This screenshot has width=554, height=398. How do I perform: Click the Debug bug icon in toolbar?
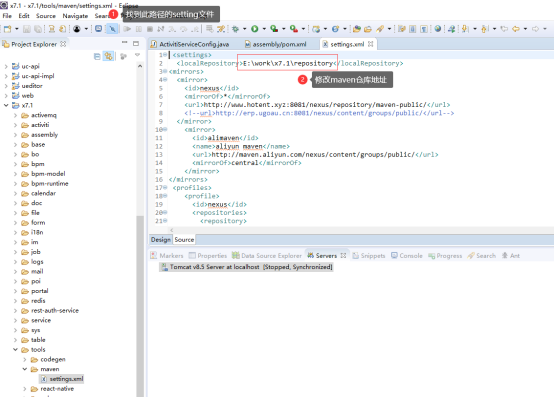[235, 29]
